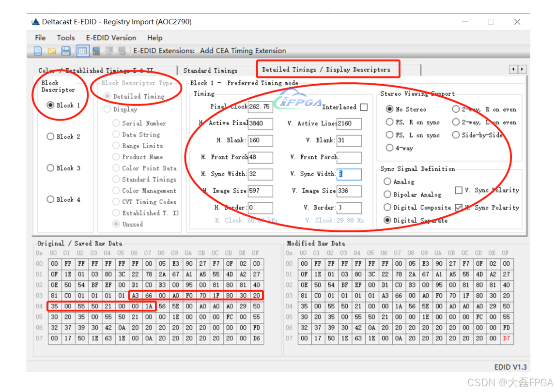Select the Analog sync signal option
Image resolution: width=555 pixels, height=392 pixels.
[387, 181]
